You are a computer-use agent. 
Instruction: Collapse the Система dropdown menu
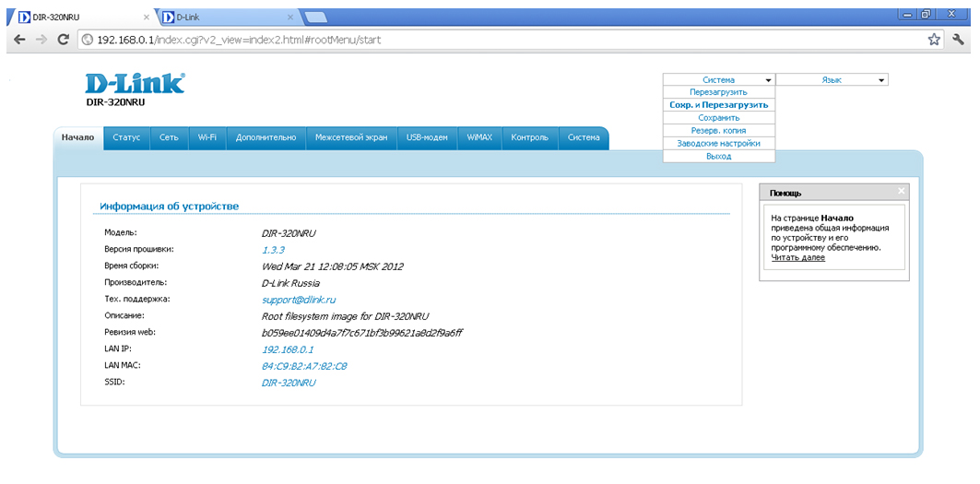click(719, 80)
